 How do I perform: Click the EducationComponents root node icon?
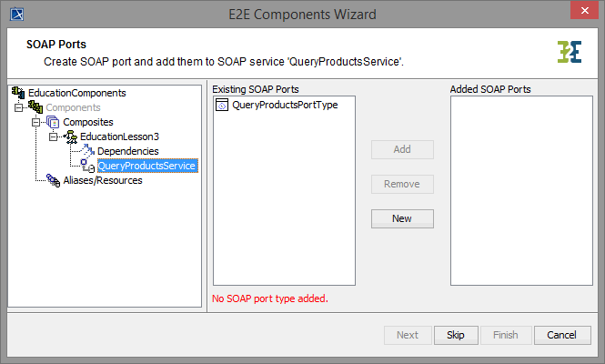click(x=18, y=93)
